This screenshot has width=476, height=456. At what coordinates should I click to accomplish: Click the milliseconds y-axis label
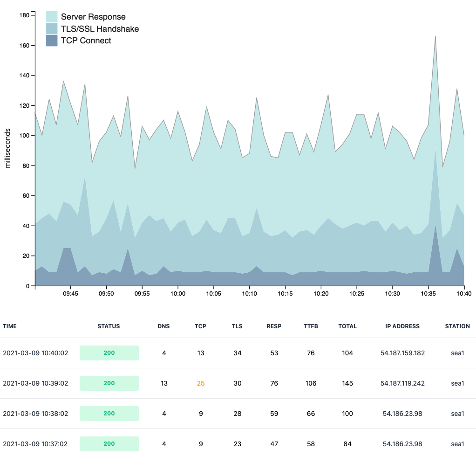(7, 148)
